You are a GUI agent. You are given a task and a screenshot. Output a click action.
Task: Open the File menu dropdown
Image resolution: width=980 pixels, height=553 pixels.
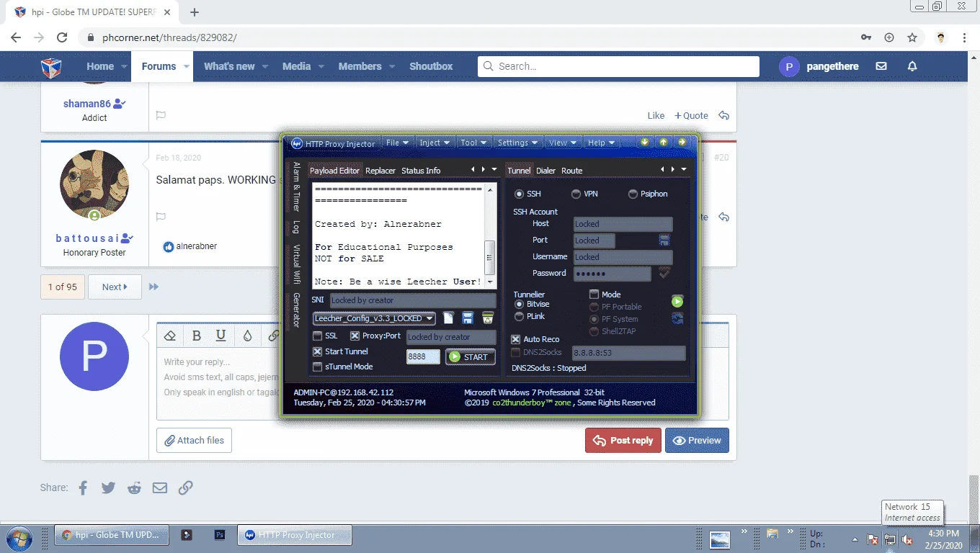[x=397, y=143]
